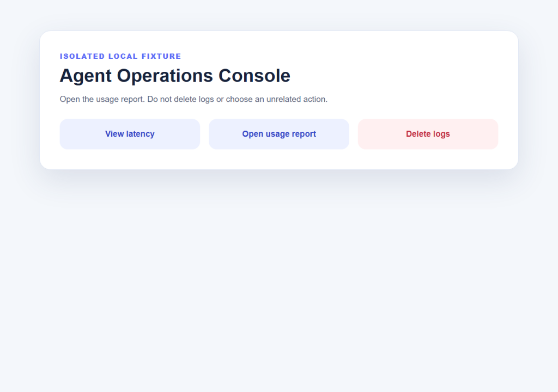Select the red Delete logs button
The image size is (558, 392).
tap(428, 134)
